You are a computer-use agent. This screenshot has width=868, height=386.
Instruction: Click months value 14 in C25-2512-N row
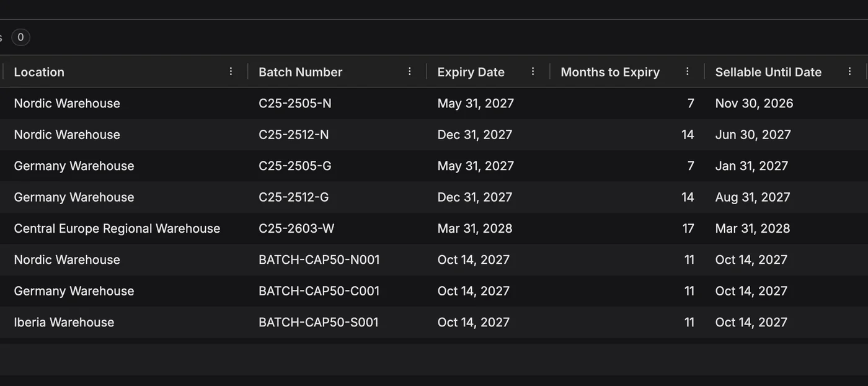[688, 135]
